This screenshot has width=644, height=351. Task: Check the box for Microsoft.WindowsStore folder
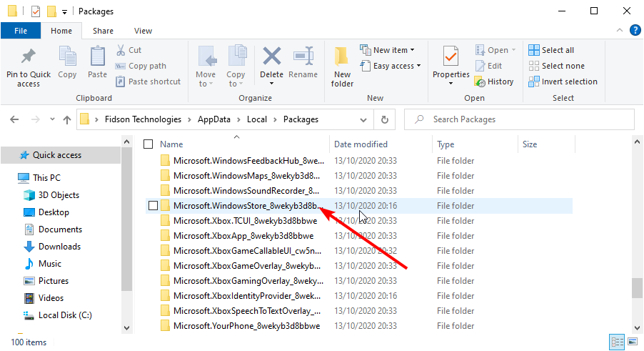click(x=153, y=205)
